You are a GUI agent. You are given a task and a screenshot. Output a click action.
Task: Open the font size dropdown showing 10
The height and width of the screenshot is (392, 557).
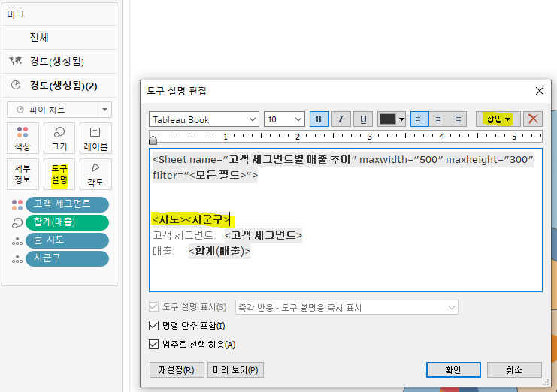pos(284,119)
